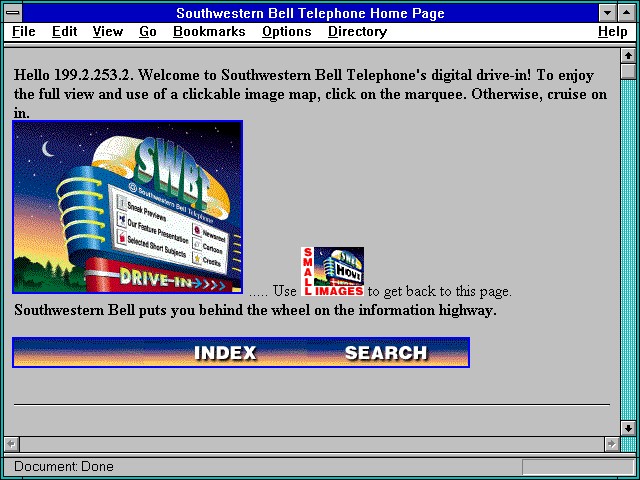Open the Go menu
This screenshot has width=640, height=480.
pos(148,32)
